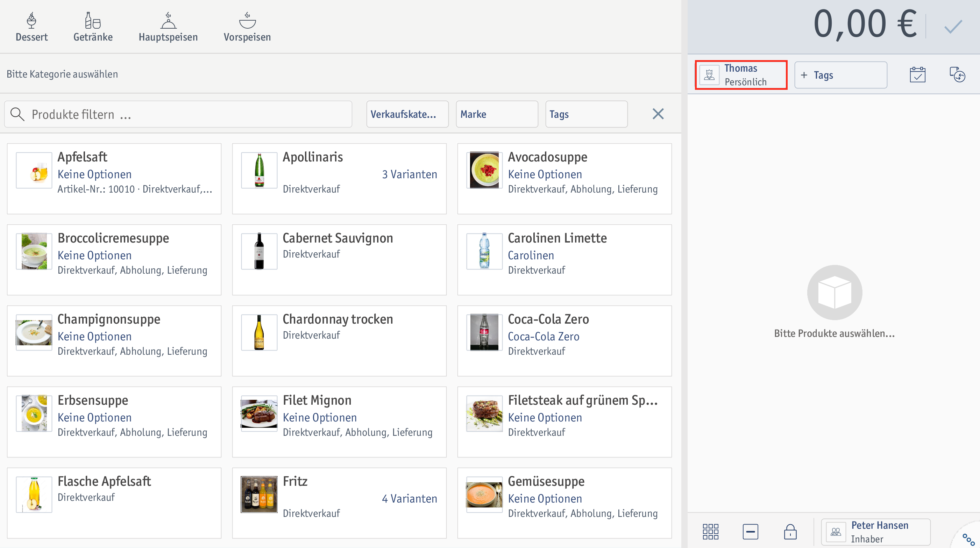Select the Avocadosuppe thumbnail
Screen dimensions: 980x548
pos(484,170)
